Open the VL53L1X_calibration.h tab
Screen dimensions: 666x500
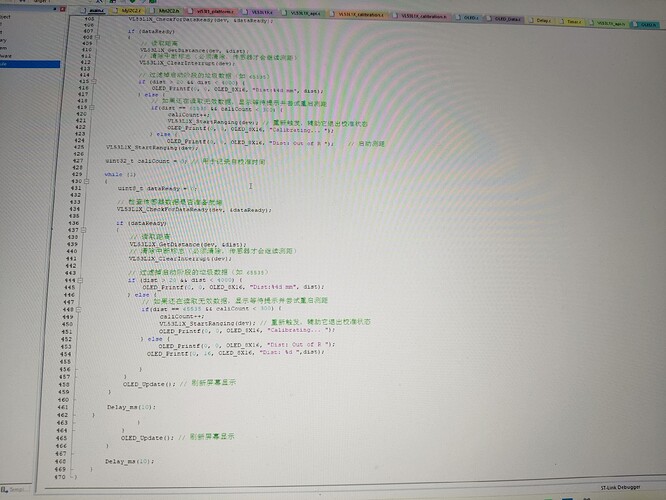[x=420, y=16]
